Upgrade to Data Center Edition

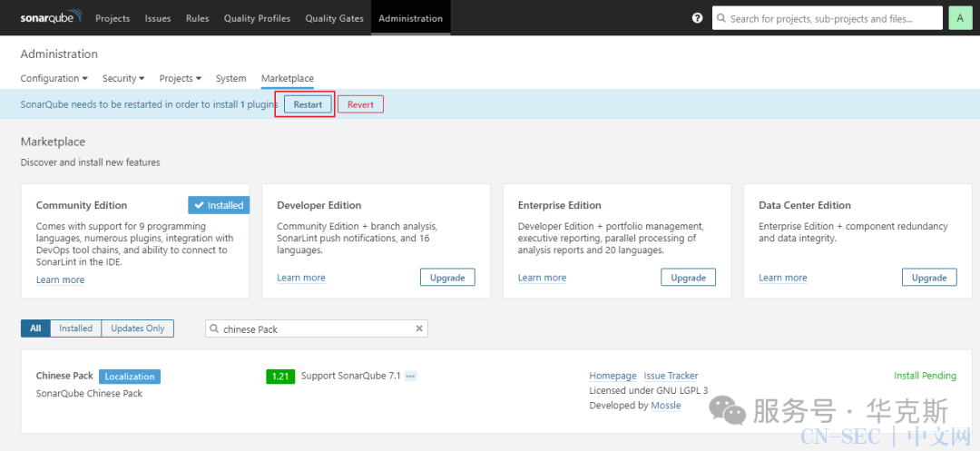click(929, 278)
